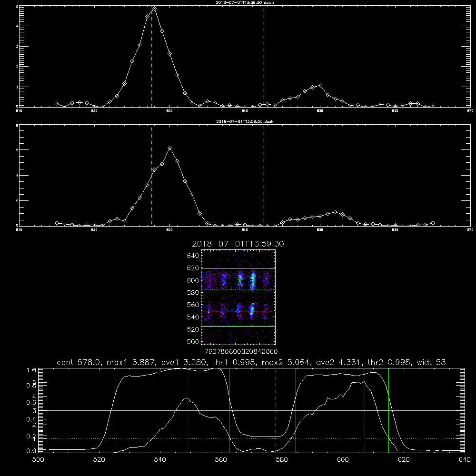Click the spectral image y-axis label '540'
This screenshot has height=476, width=476.
click(x=193, y=317)
